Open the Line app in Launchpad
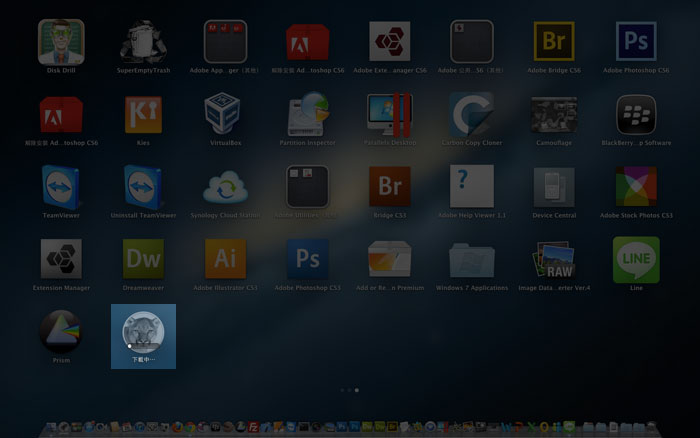 pos(636,260)
